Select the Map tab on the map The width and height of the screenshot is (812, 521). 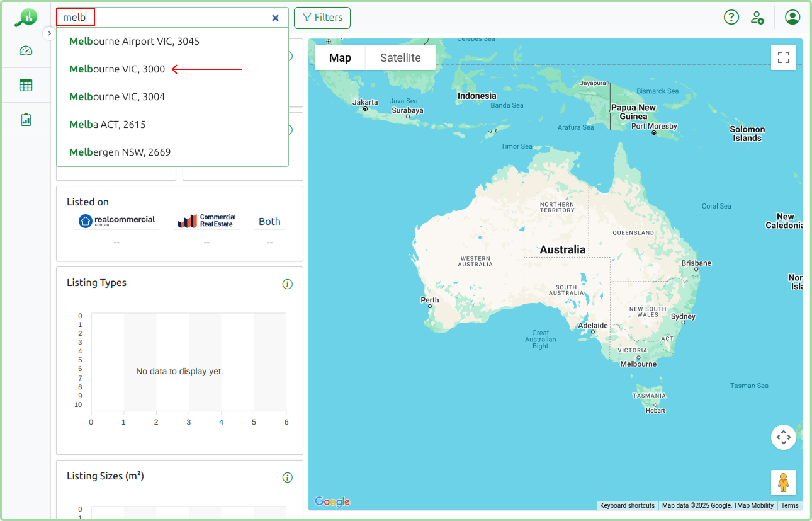pyautogui.click(x=339, y=57)
